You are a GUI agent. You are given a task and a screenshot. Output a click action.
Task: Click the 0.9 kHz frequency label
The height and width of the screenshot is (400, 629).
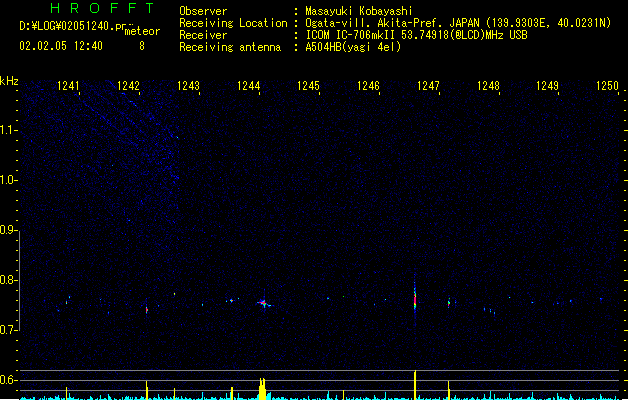(8, 230)
